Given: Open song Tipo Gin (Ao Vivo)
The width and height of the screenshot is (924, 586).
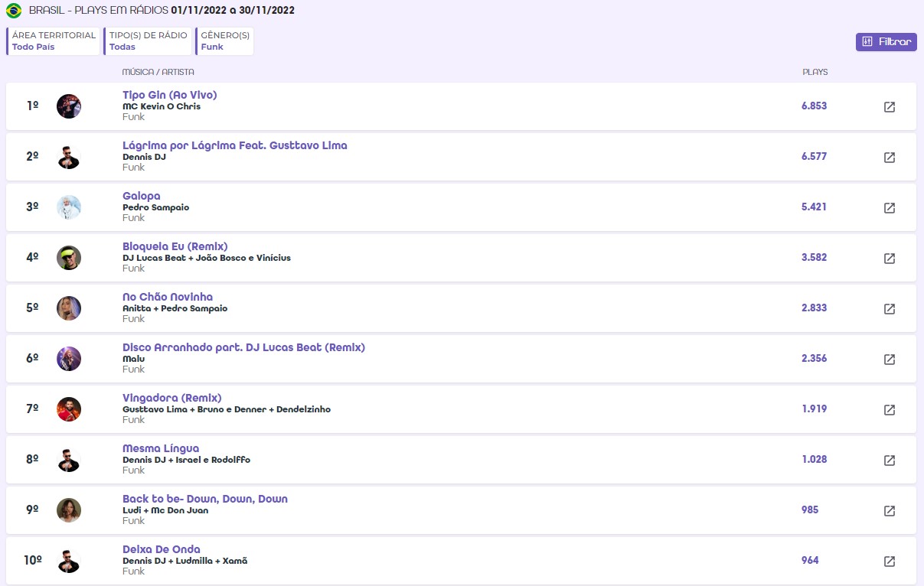Looking at the screenshot, I should [170, 95].
